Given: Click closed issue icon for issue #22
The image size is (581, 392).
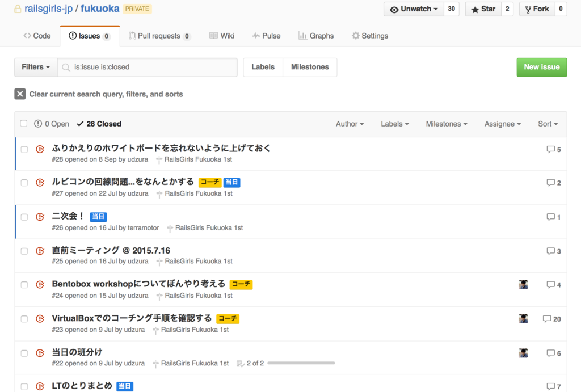Looking at the screenshot, I should tap(40, 353).
